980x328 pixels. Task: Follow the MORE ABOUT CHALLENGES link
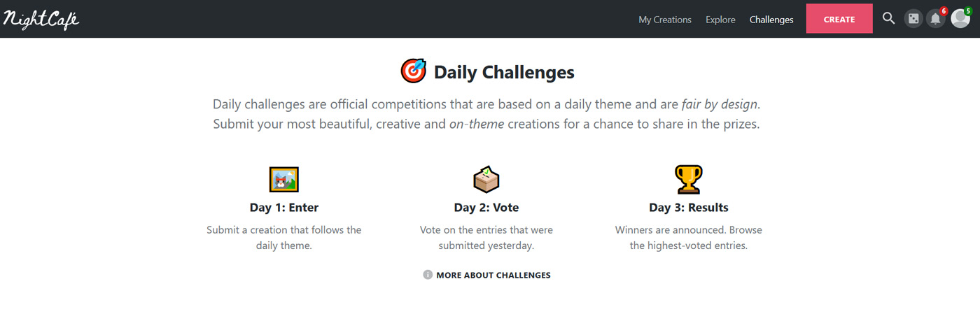click(493, 275)
